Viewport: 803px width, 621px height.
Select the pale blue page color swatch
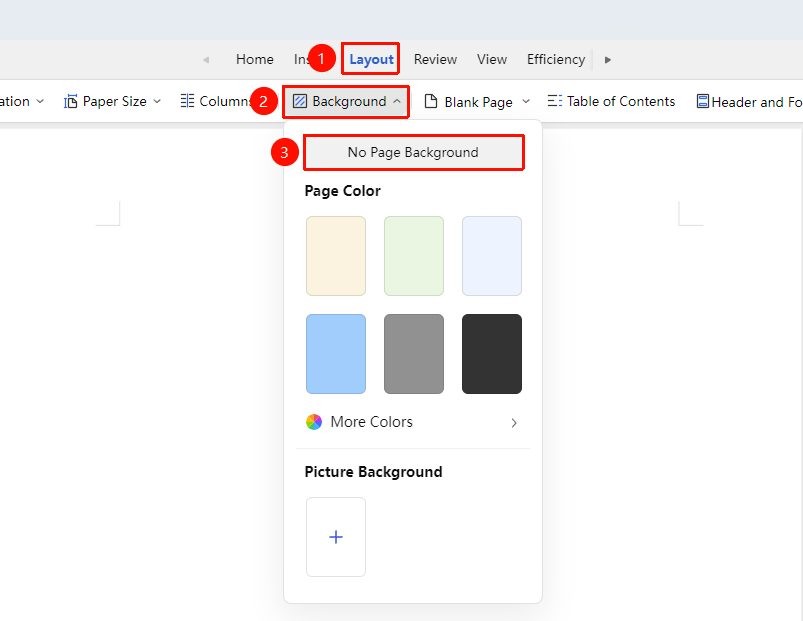click(492, 256)
